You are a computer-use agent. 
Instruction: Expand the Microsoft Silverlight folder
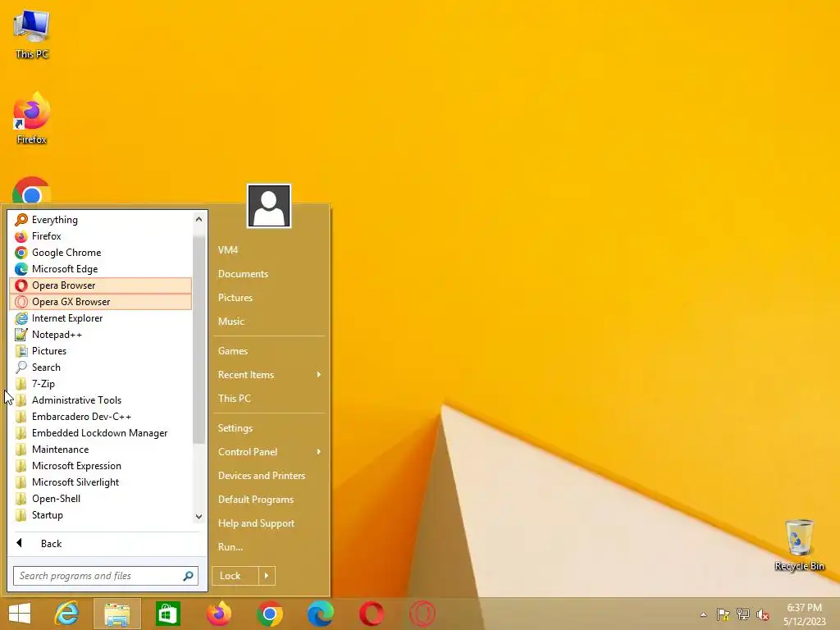click(100, 482)
